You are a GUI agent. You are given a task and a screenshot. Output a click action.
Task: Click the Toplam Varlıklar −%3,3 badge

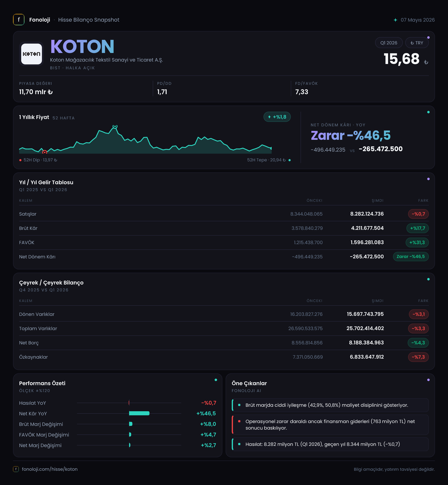418,328
